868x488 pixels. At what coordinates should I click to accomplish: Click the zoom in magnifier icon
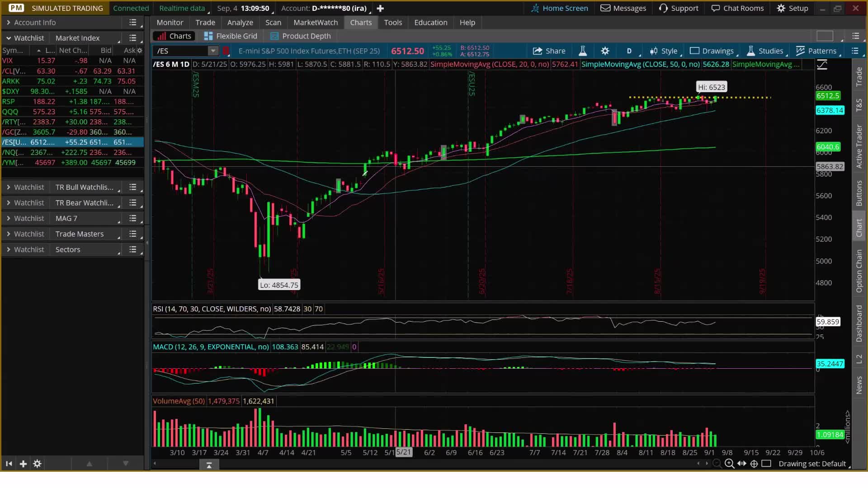point(729,464)
